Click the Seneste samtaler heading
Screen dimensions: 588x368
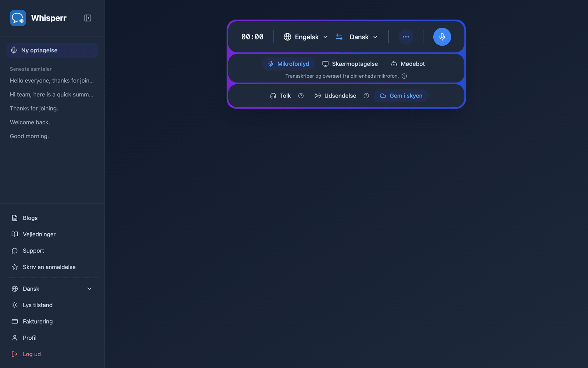[x=31, y=69]
